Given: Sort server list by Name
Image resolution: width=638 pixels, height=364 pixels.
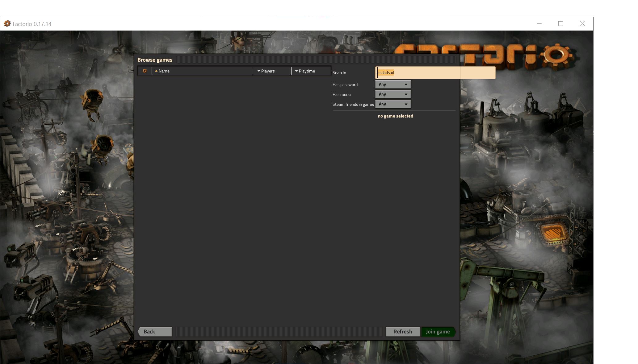Looking at the screenshot, I should [203, 71].
